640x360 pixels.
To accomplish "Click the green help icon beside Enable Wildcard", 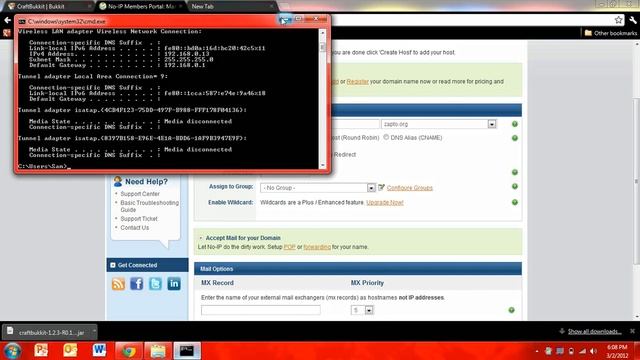I will click(x=515, y=202).
